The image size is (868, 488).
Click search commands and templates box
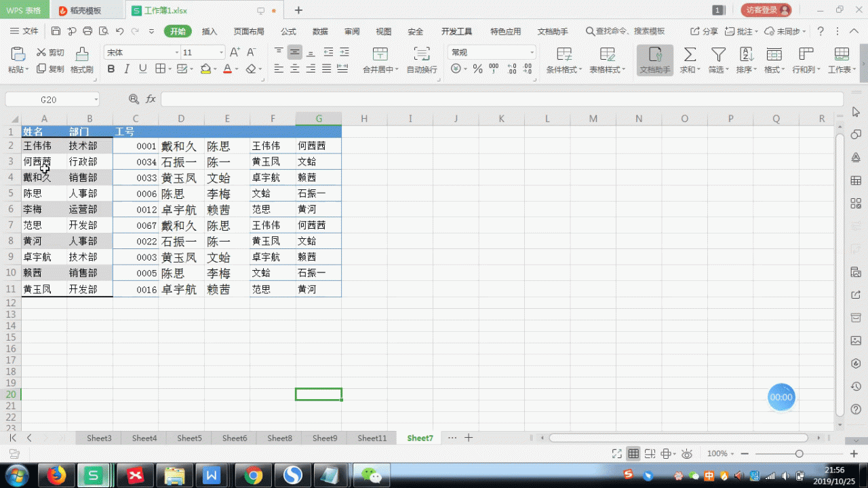(x=625, y=31)
